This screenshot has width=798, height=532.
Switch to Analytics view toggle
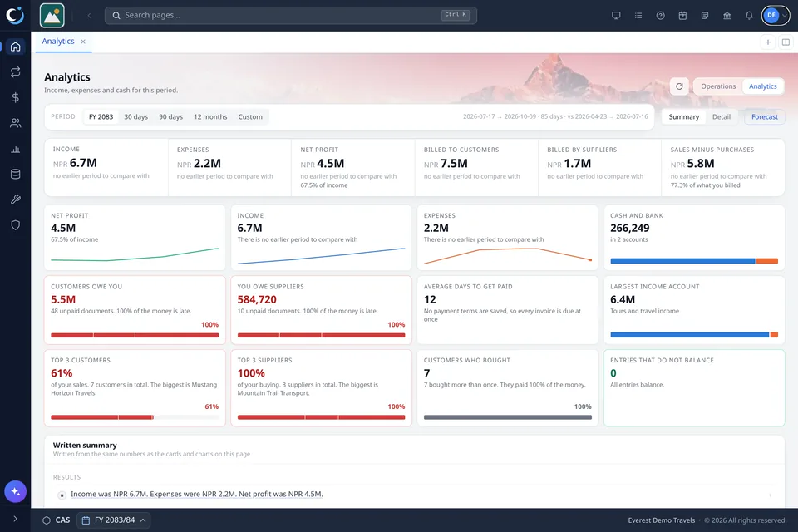coord(762,86)
